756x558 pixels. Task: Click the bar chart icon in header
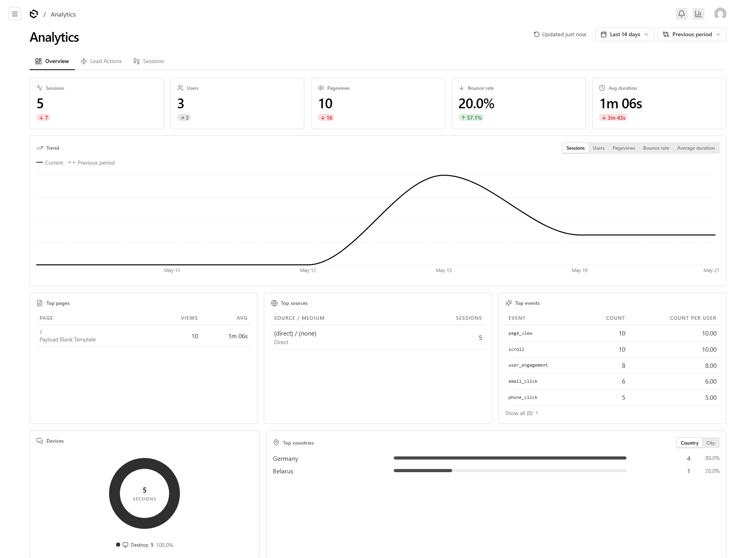tap(699, 14)
